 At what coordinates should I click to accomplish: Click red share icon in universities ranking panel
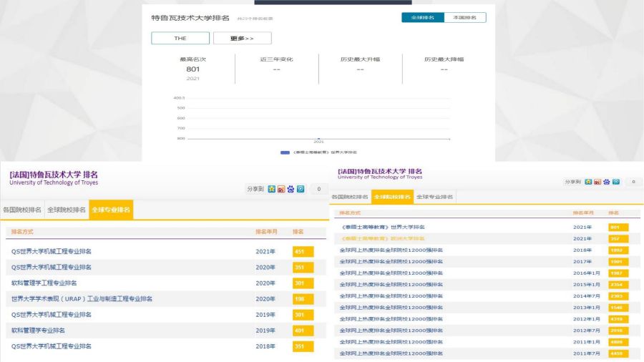(597, 182)
